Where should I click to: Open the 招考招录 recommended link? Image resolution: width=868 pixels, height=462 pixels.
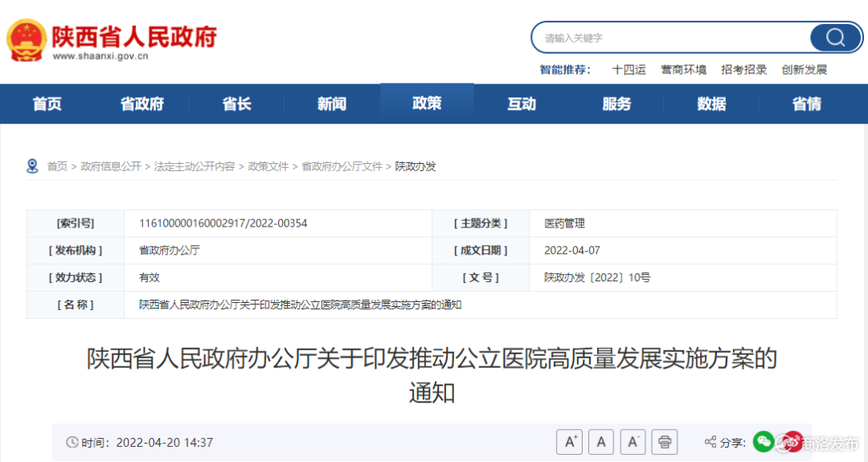[743, 70]
